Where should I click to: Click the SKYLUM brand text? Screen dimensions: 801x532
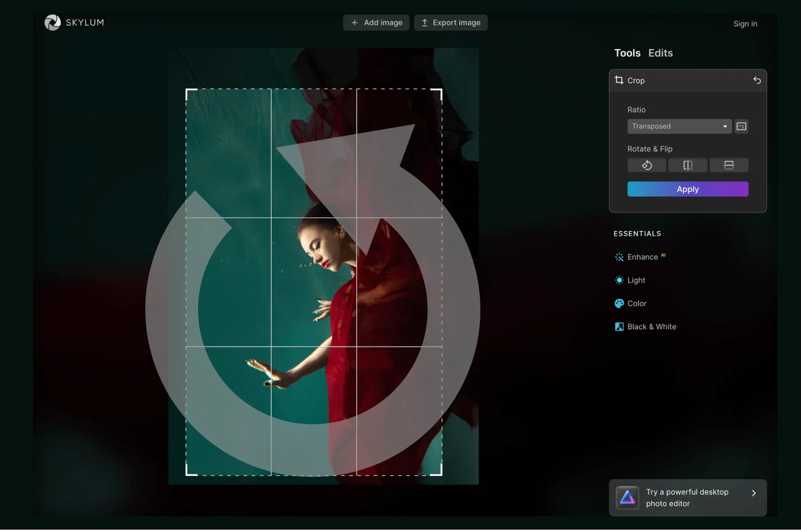pos(85,23)
